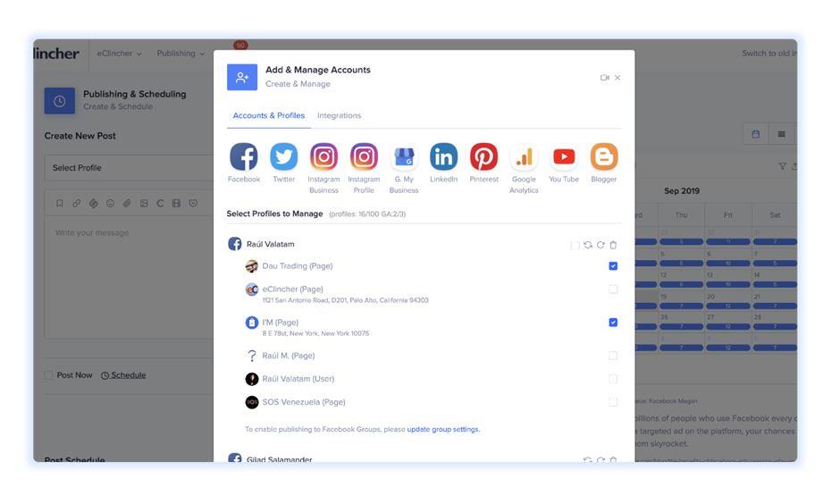This screenshot has width=840, height=504.
Task: Add a YouTube account
Action: click(564, 156)
